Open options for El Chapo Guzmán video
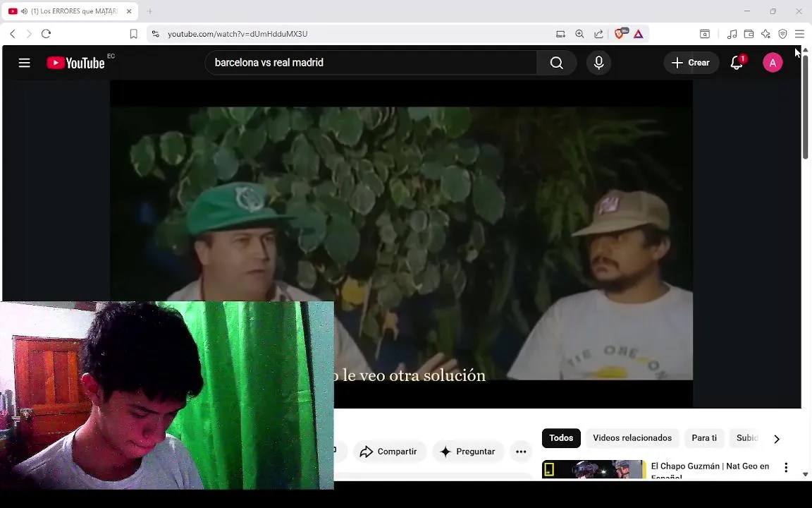 point(786,468)
